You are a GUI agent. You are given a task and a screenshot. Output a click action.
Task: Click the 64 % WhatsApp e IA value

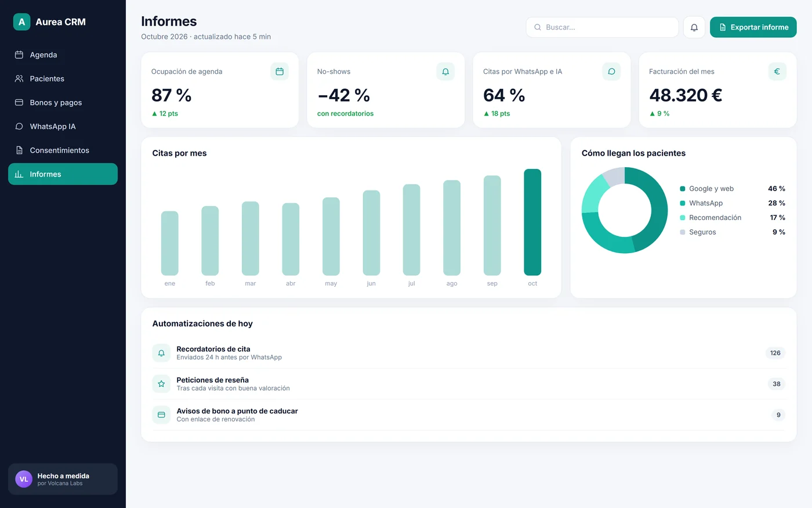[504, 95]
